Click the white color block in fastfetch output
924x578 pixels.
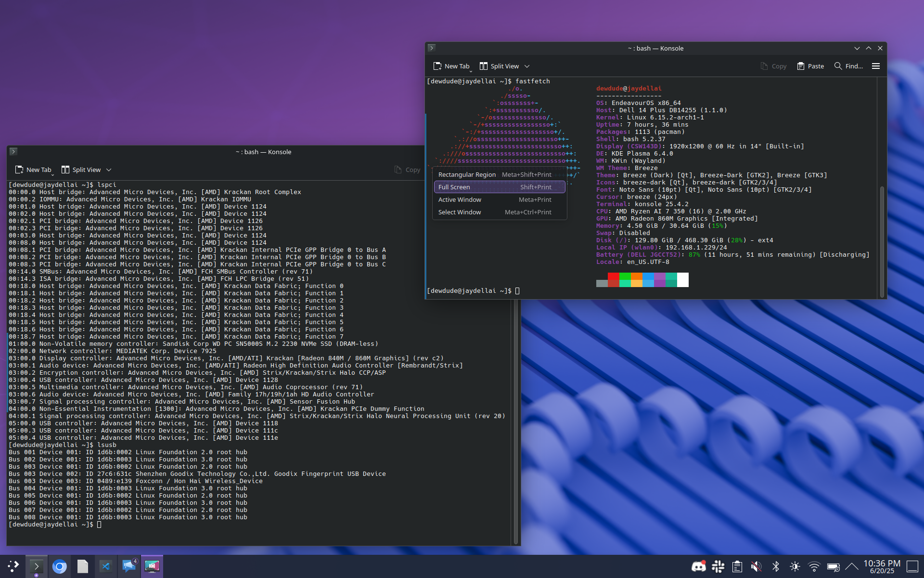tap(682, 280)
